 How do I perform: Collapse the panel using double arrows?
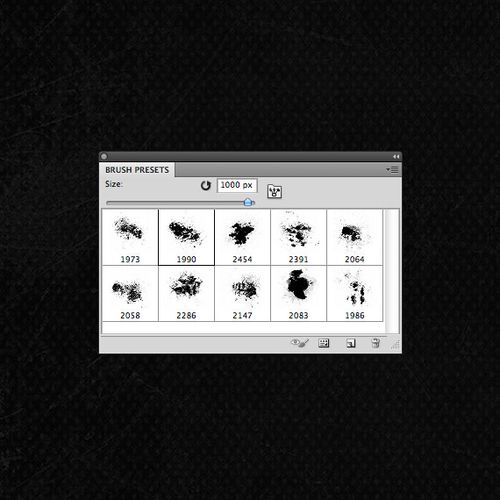(396, 157)
